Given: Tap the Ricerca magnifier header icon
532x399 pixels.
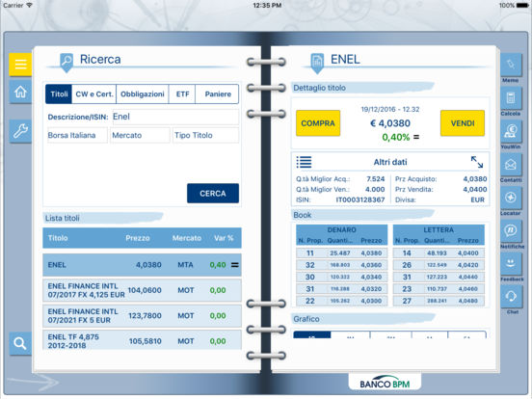Looking at the screenshot, I should tap(66, 62).
